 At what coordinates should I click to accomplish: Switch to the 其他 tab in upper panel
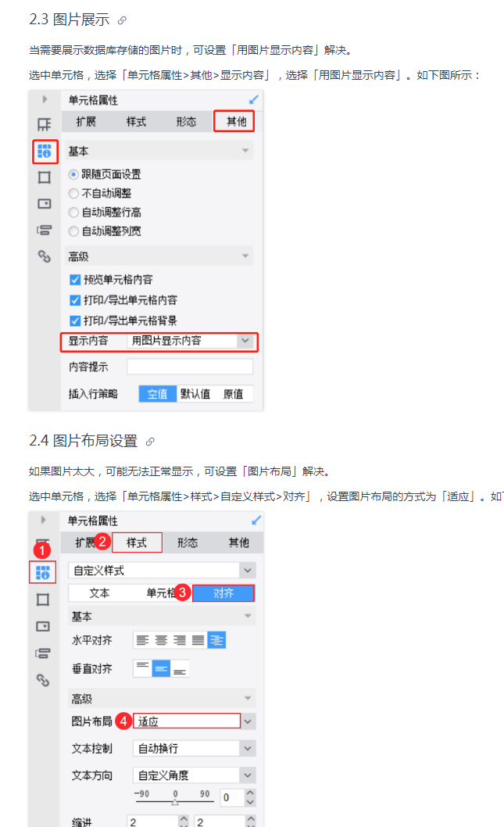(x=234, y=121)
